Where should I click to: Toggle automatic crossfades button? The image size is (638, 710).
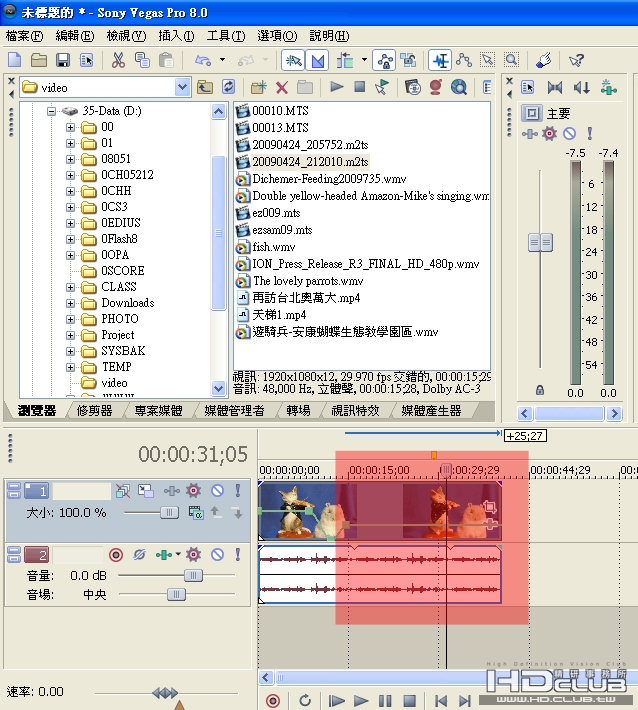pos(317,60)
